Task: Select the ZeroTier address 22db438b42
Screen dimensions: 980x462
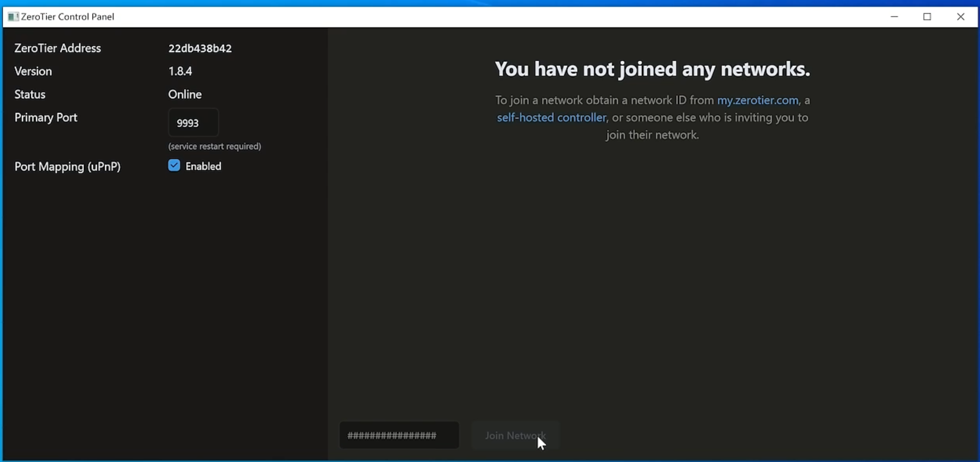Action: pyautogui.click(x=200, y=48)
